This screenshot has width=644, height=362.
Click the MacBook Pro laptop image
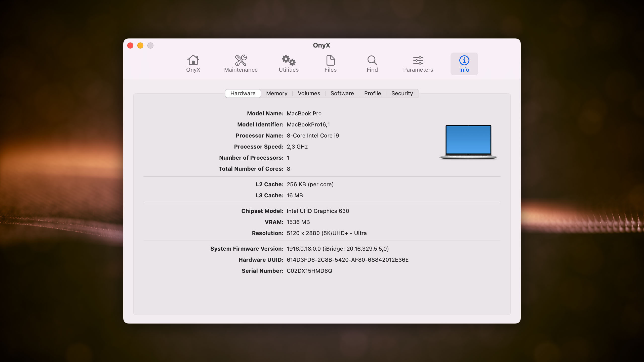468,142
